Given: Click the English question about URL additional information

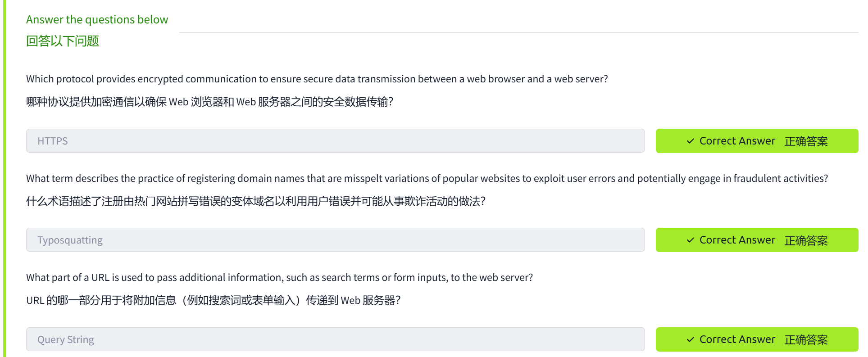Looking at the screenshot, I should coord(279,278).
